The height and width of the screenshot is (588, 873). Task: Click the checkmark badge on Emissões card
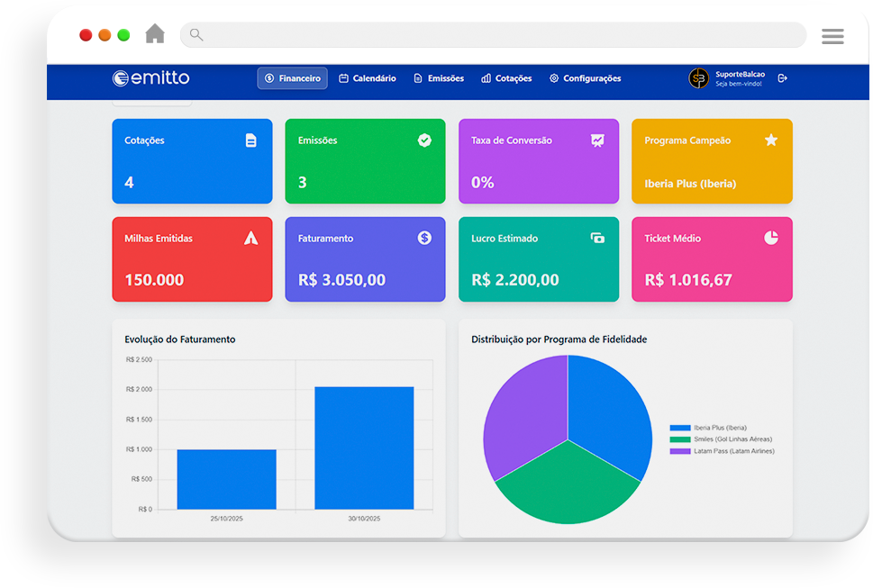pos(424,140)
